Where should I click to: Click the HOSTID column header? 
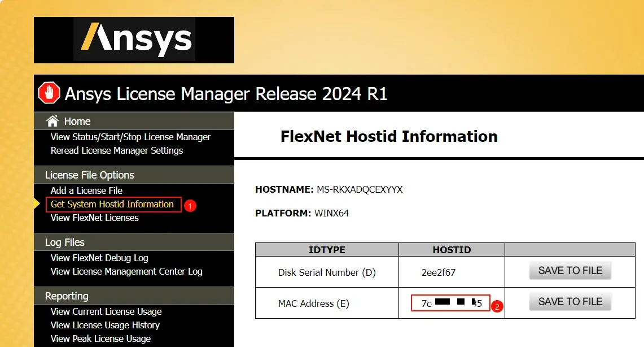coord(452,250)
